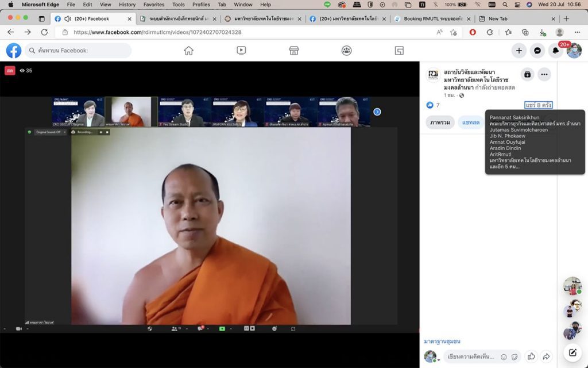588x368 pixels.
Task: Click the thumbs-up like button below video
Action: (x=531, y=356)
